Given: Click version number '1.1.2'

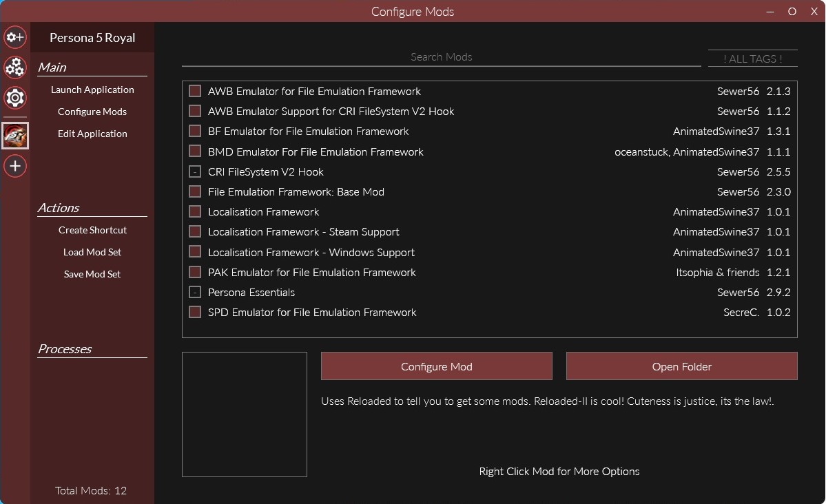Looking at the screenshot, I should pyautogui.click(x=778, y=111).
